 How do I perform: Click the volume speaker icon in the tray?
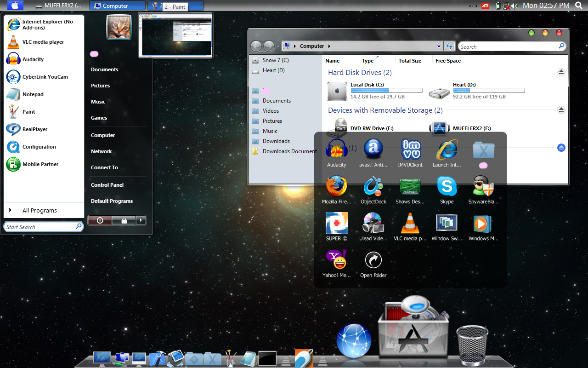click(x=514, y=6)
